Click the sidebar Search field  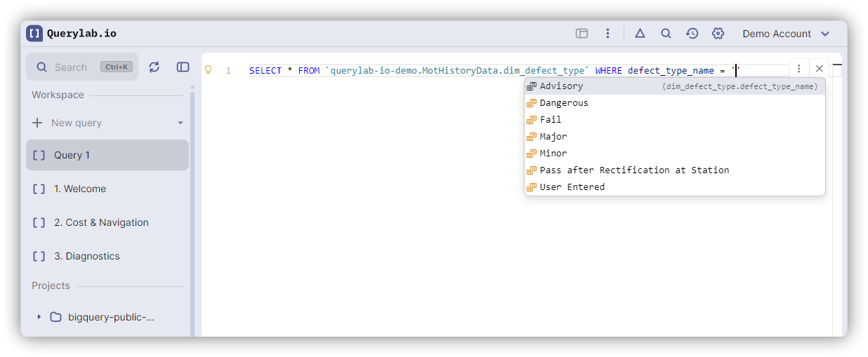point(82,67)
